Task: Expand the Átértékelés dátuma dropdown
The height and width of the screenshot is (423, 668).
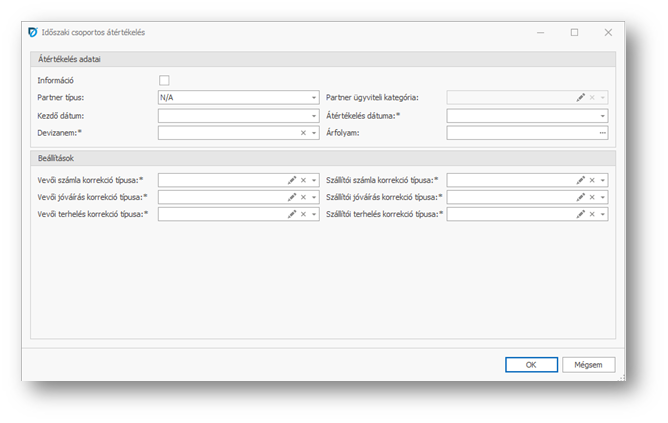Action: (603, 115)
